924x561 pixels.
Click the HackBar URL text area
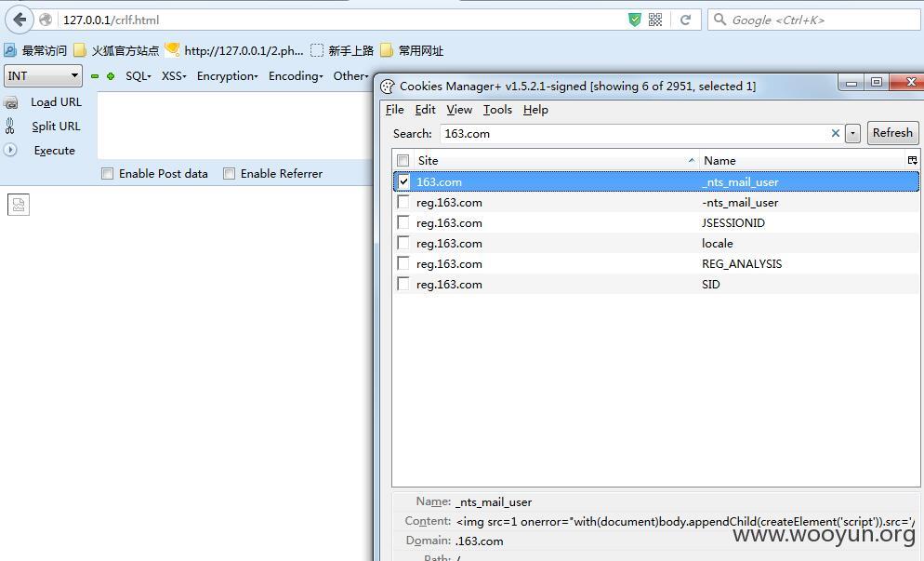tap(234, 125)
